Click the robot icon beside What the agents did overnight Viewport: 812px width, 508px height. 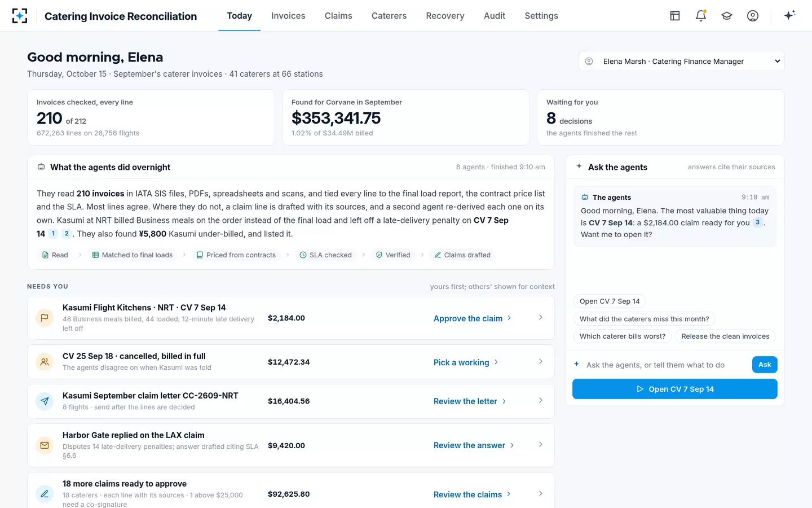click(41, 167)
